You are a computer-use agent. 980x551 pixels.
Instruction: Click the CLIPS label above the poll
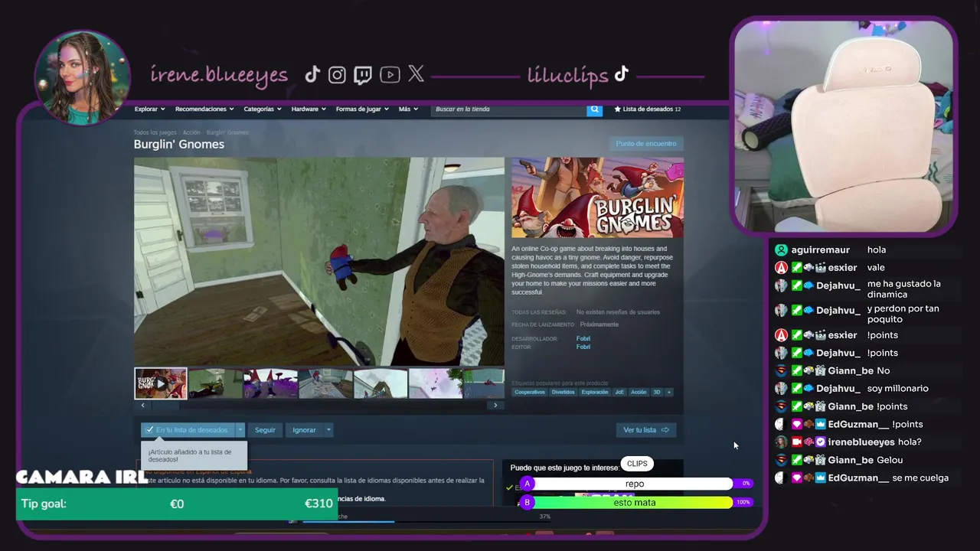pos(637,464)
